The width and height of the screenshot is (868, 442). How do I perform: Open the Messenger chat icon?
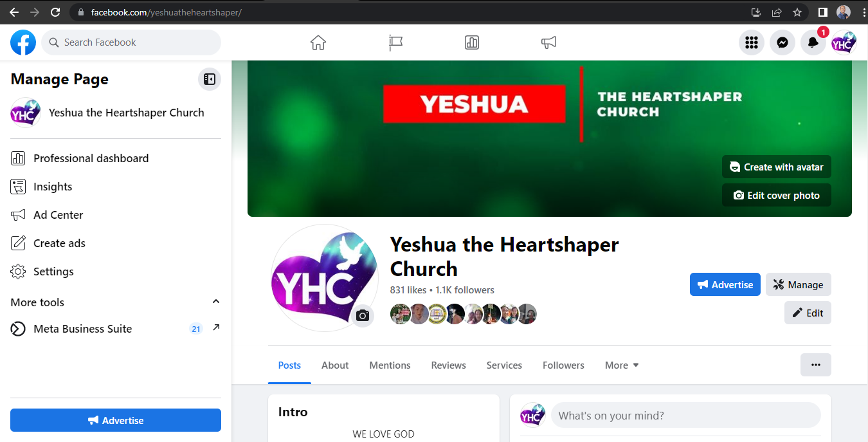(x=782, y=42)
